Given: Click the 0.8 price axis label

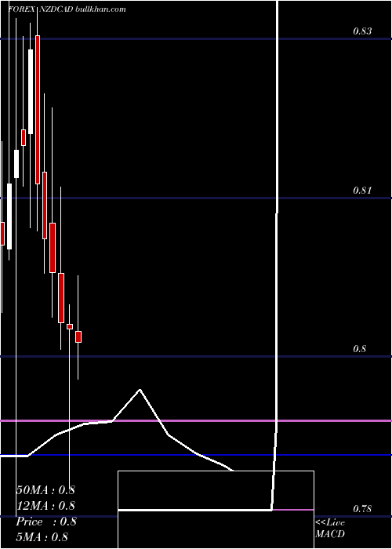Looking at the screenshot, I should tap(359, 349).
